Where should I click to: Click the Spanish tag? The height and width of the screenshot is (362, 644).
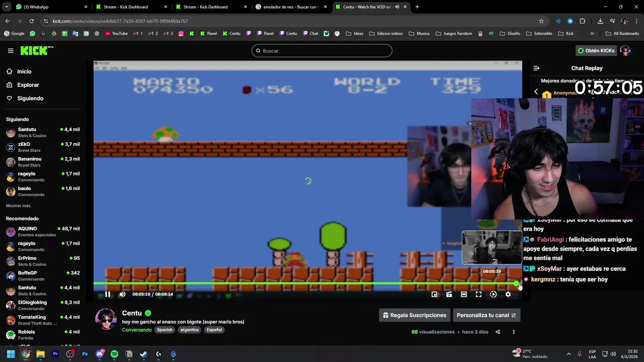(x=165, y=330)
